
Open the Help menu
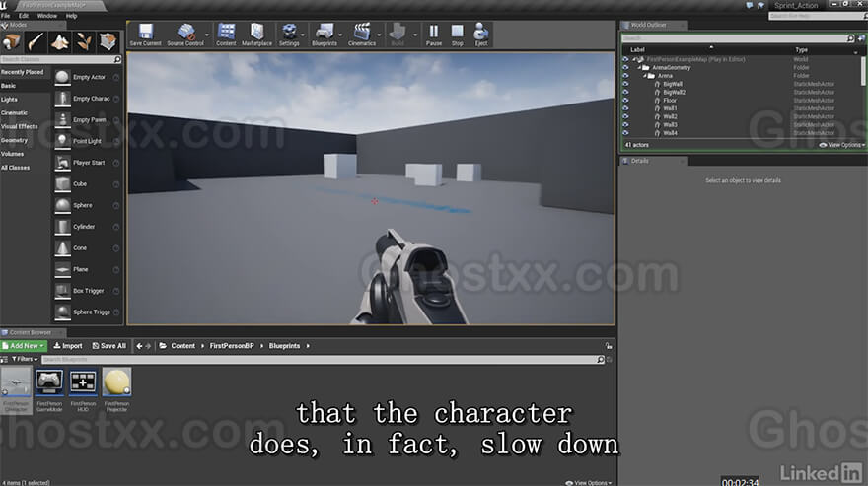pyautogui.click(x=71, y=16)
